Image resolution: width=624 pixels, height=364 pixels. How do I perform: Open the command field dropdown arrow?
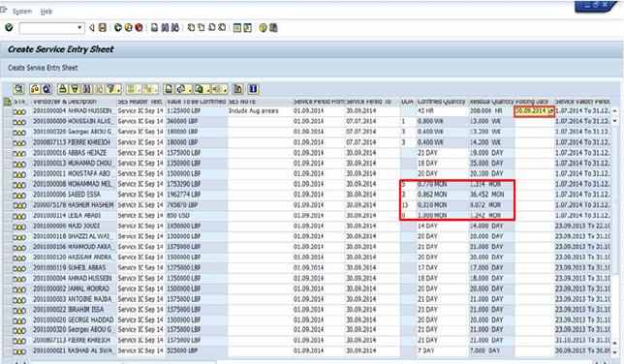(x=79, y=27)
